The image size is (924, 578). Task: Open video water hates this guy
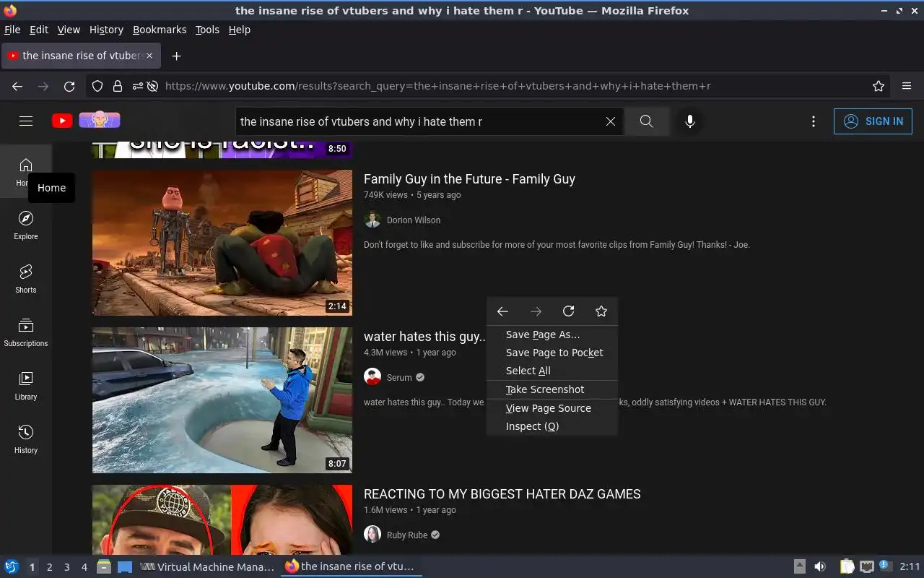(x=425, y=337)
